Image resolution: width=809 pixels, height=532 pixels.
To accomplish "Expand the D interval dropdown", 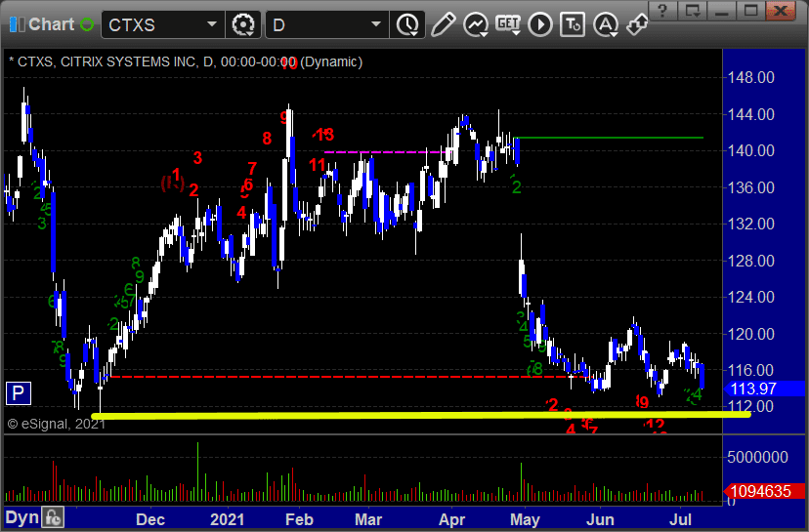I will 376,24.
